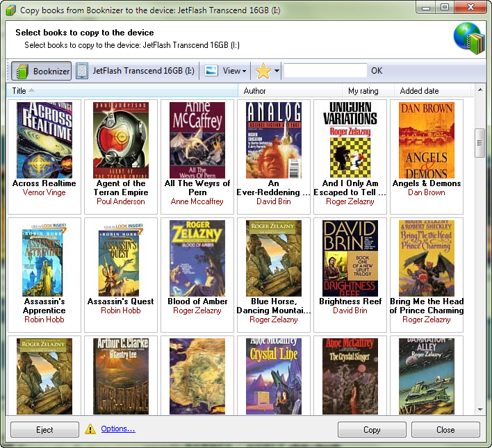Click title text Assassin's Quest
Screen dimensions: 492x448
tap(121, 301)
